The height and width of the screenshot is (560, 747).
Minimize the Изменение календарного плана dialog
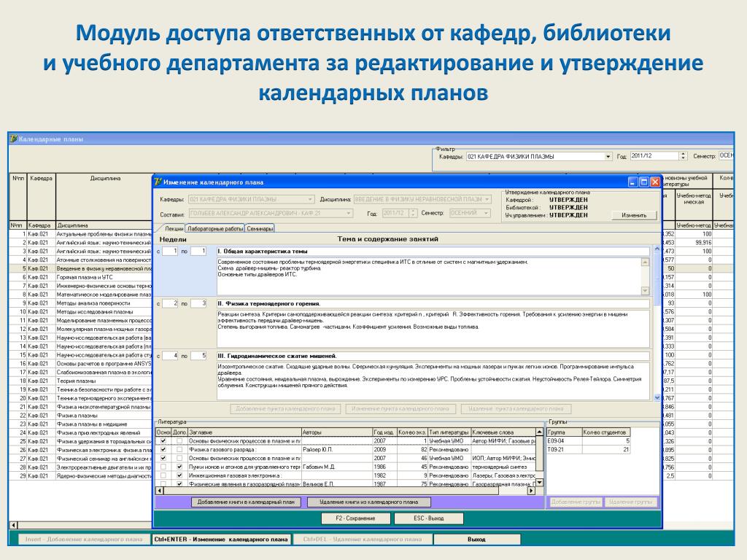tap(632, 182)
